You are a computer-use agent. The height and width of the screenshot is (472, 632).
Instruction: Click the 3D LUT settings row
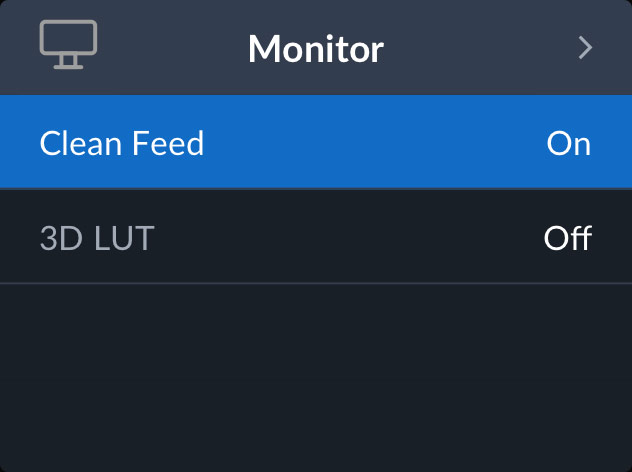(x=316, y=238)
